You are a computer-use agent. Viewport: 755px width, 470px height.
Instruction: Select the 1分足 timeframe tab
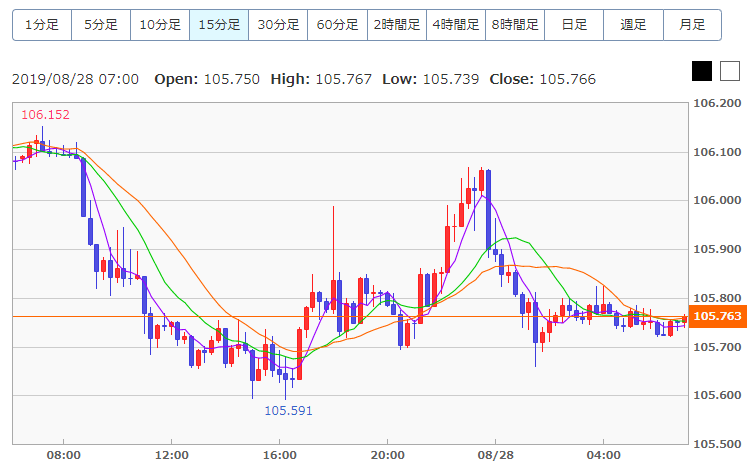tap(42, 25)
